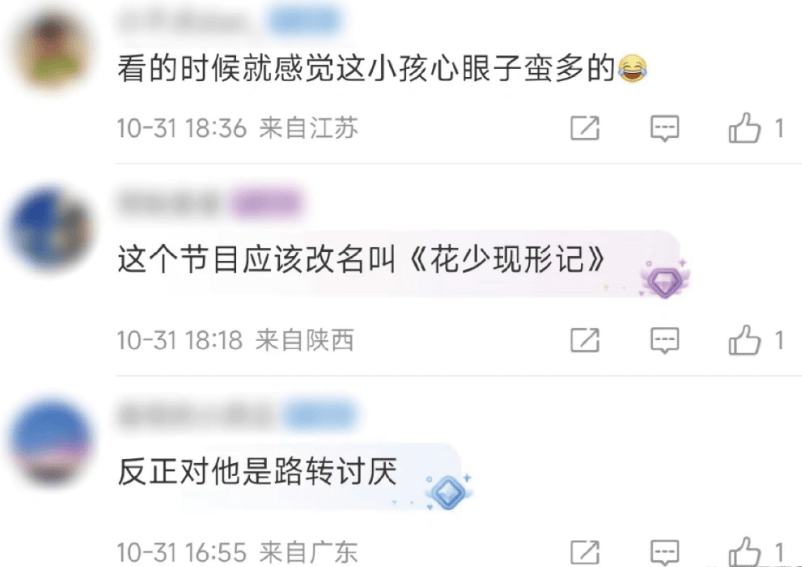This screenshot has width=802, height=567.
Task: Reply to the comment from 广东
Action: click(x=664, y=553)
